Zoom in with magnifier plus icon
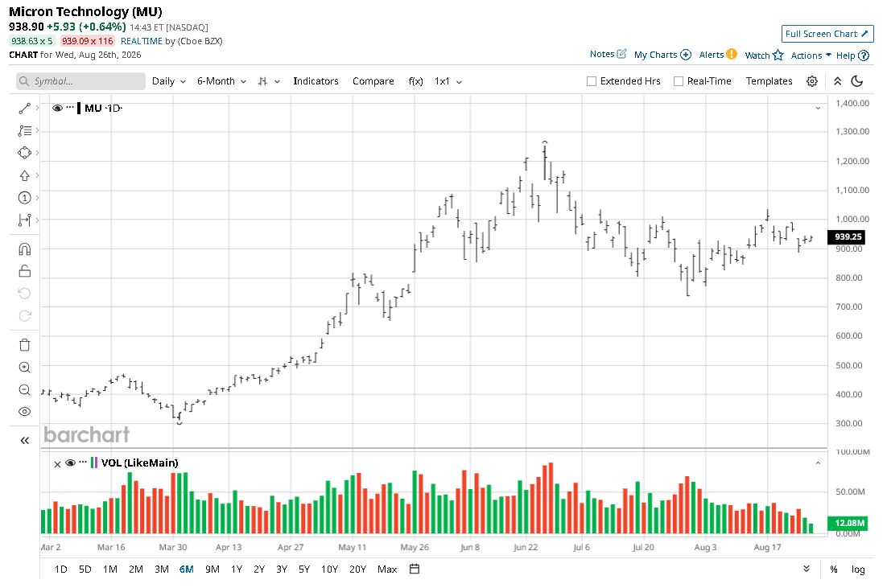 click(x=24, y=368)
